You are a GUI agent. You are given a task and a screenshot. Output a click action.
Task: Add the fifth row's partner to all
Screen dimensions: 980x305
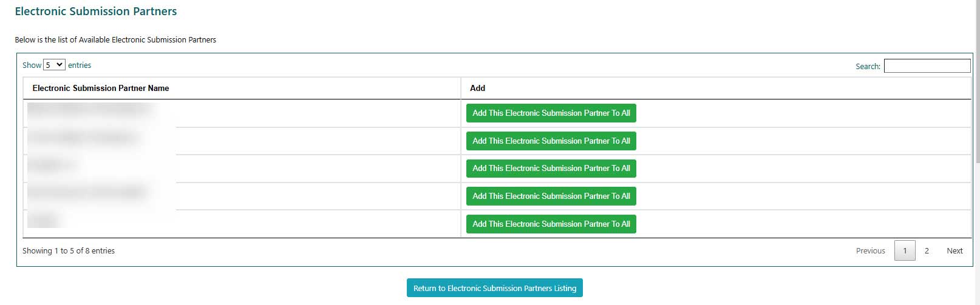551,224
